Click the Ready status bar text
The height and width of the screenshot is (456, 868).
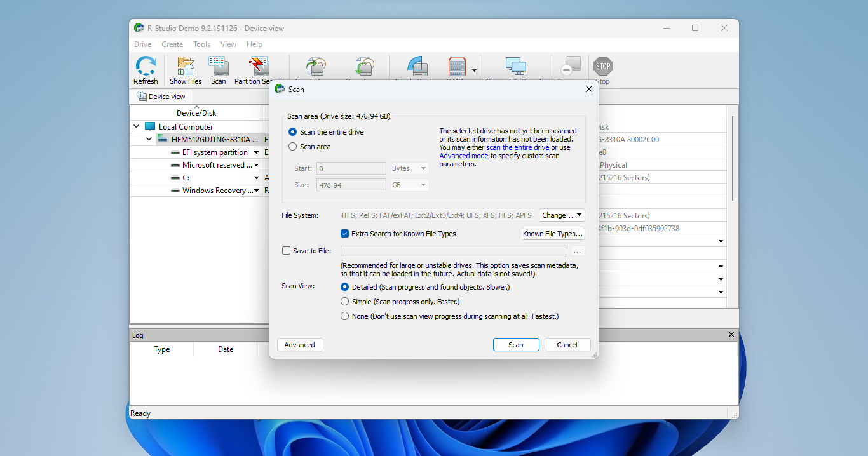point(140,413)
